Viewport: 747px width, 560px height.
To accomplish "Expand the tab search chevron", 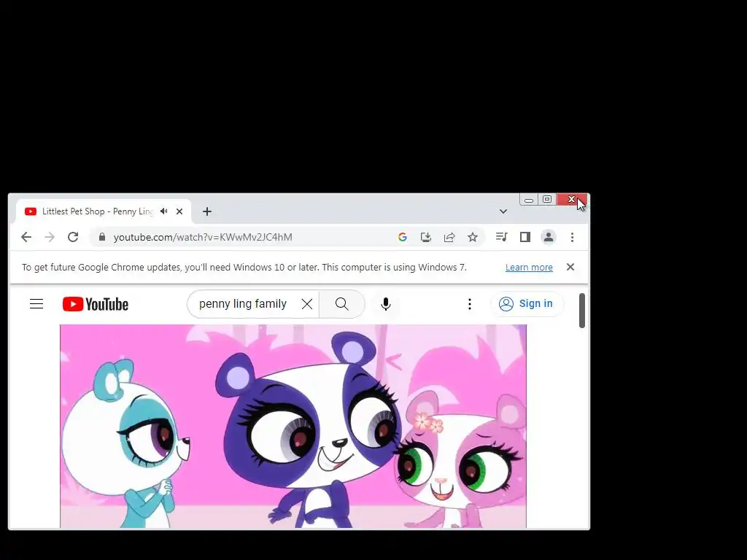I will click(503, 211).
